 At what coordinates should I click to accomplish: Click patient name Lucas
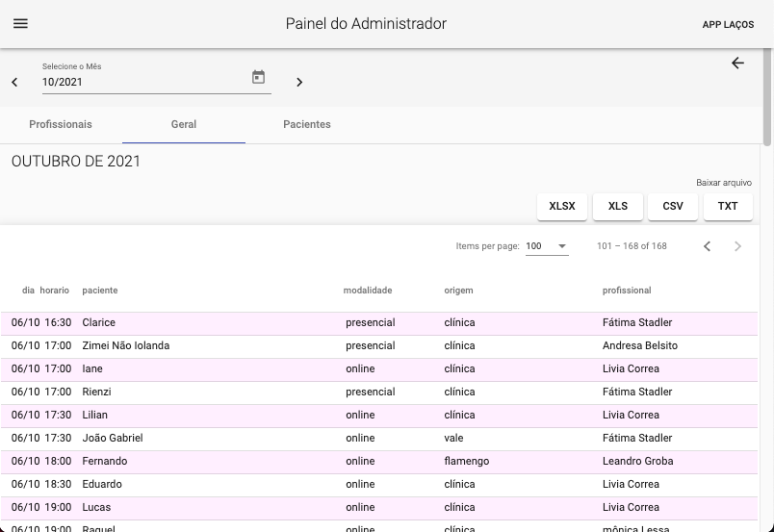coord(96,507)
